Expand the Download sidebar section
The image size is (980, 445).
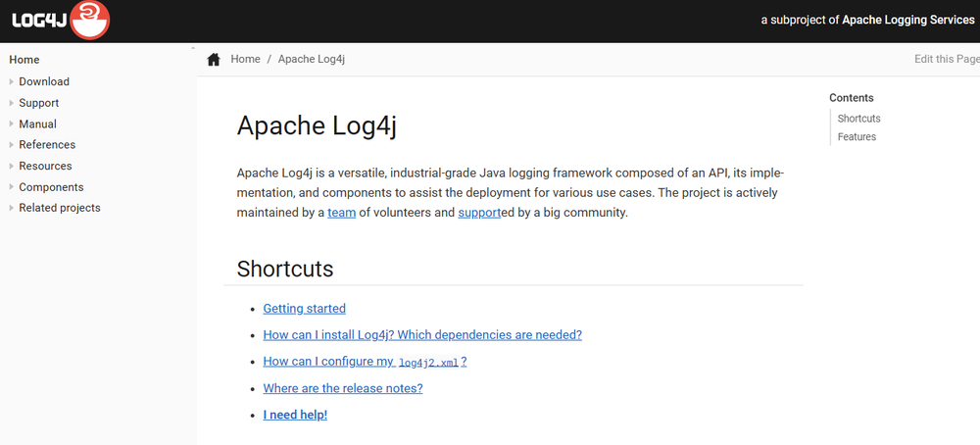coord(12,81)
